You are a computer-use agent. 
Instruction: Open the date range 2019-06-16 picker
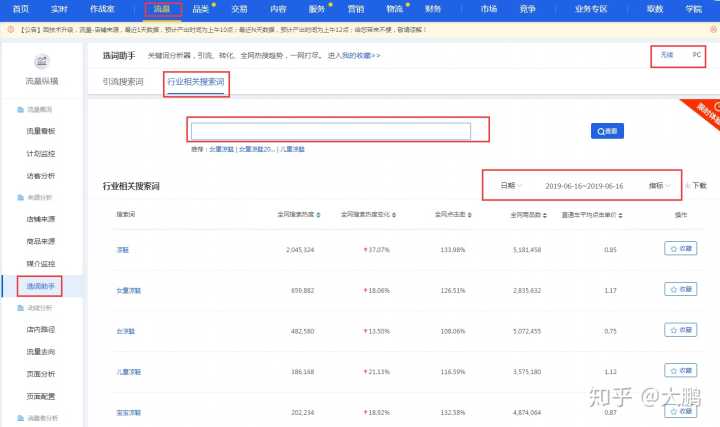pyautogui.click(x=584, y=185)
